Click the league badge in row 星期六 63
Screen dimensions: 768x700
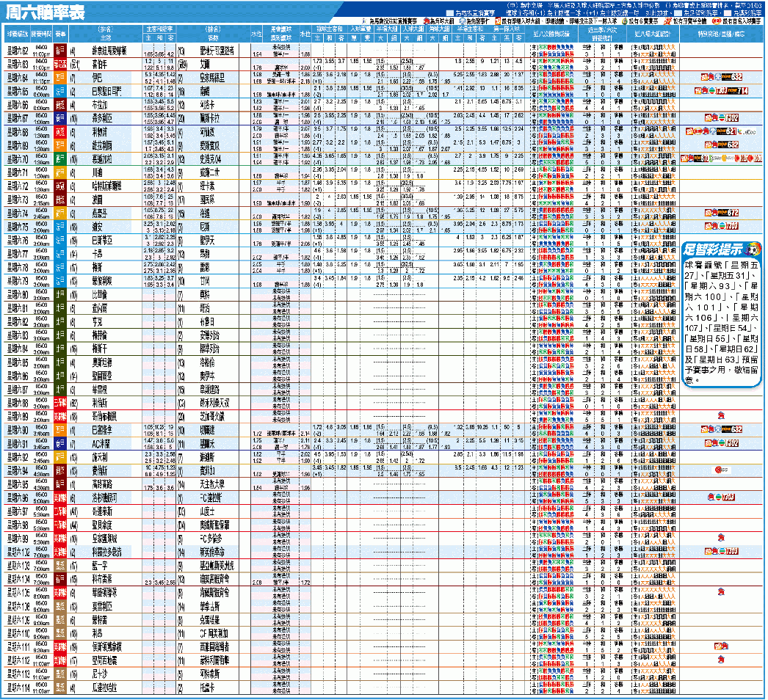coord(60,65)
